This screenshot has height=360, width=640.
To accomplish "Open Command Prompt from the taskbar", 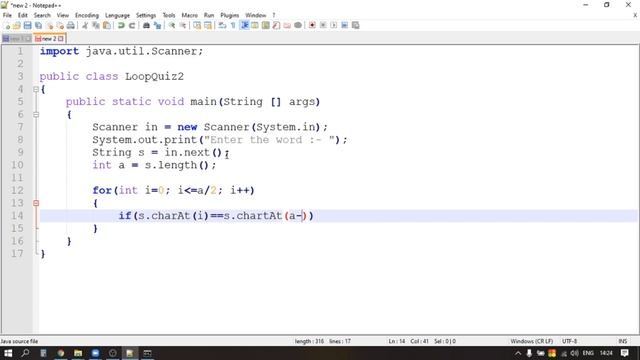I will click(147, 353).
